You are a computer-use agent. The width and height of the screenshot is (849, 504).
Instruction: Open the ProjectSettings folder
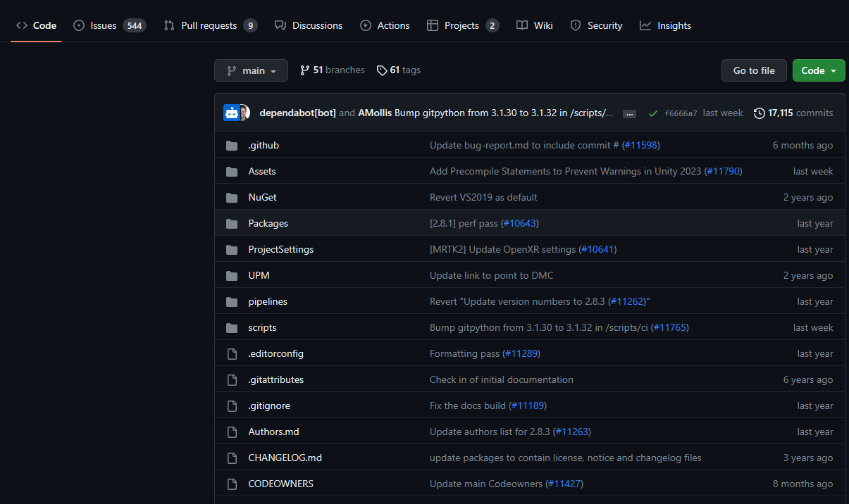pyautogui.click(x=281, y=249)
